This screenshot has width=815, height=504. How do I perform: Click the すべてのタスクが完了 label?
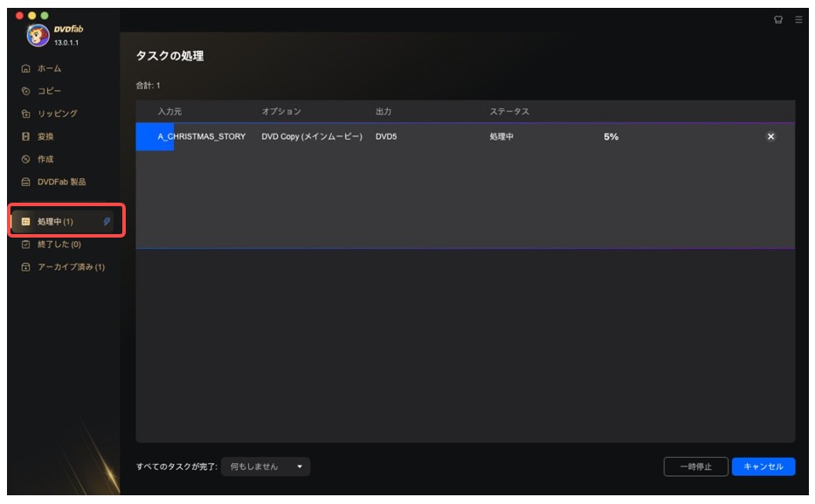[176, 466]
